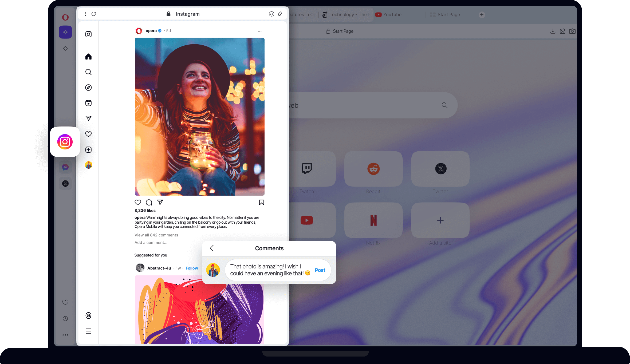Open the Instagram Reels section
This screenshot has width=630, height=364.
88,103
